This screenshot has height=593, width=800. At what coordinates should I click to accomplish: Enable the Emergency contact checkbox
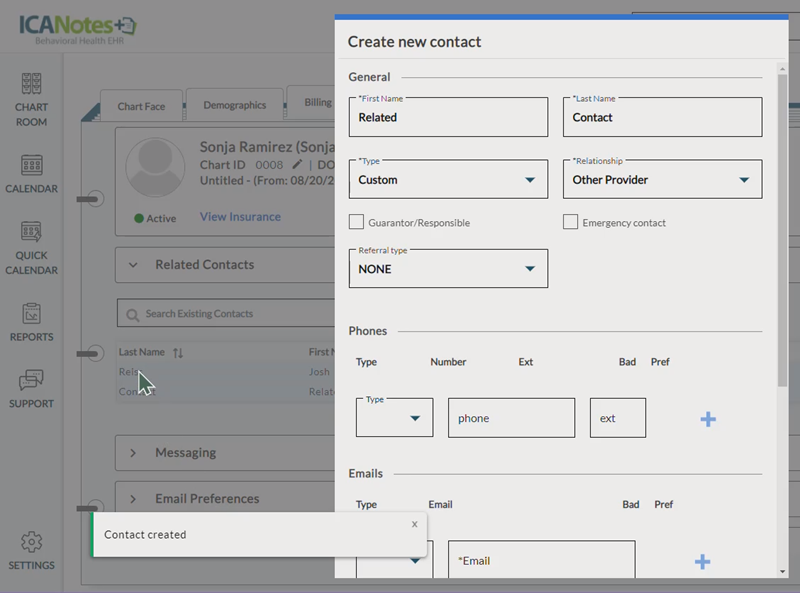pos(570,222)
